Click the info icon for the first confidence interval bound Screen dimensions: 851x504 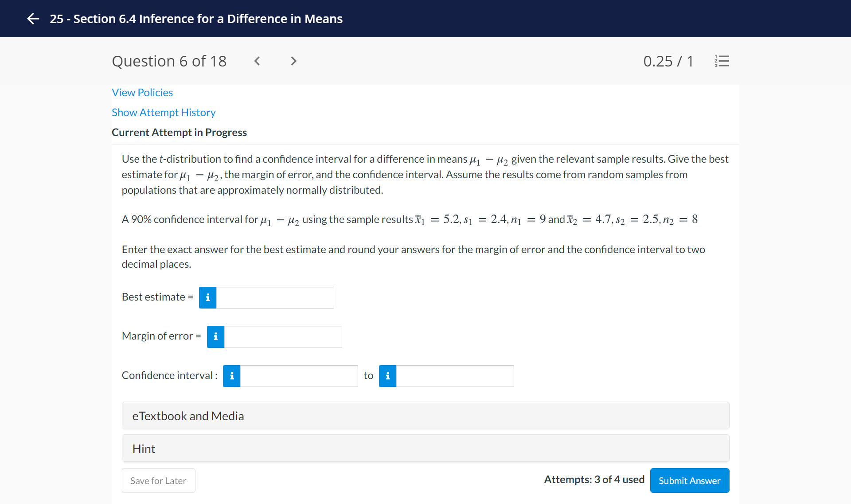tap(231, 376)
